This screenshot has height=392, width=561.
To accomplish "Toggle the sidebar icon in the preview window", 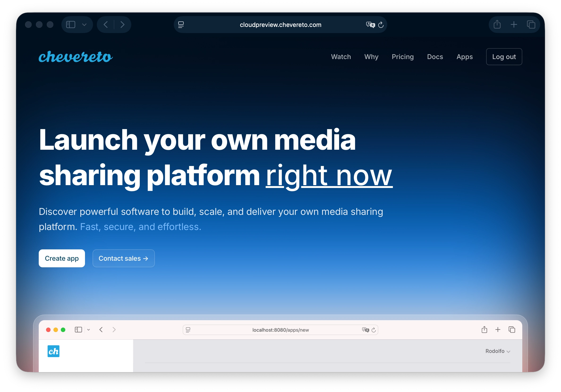I will coord(78,330).
